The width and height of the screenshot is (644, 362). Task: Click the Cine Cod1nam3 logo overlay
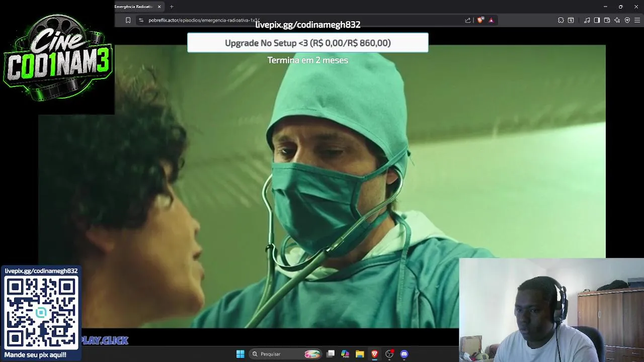pyautogui.click(x=57, y=57)
